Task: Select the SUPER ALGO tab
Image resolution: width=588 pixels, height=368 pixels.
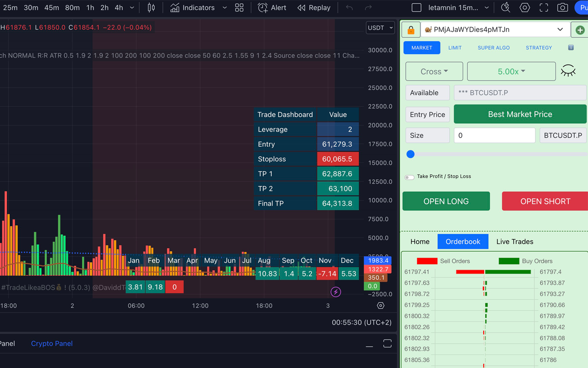Action: (x=493, y=47)
